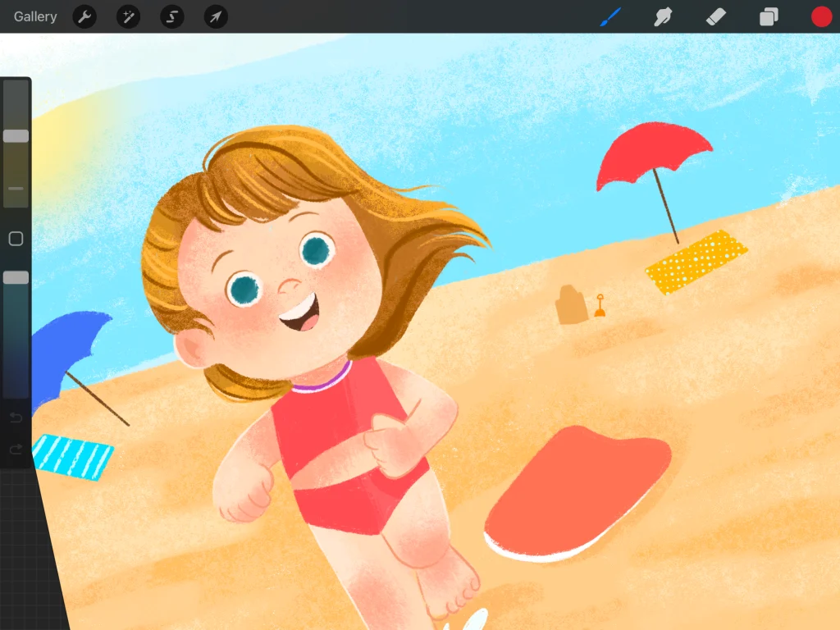Tap the redo arrow in sidebar
The image size is (840, 630).
(x=16, y=449)
